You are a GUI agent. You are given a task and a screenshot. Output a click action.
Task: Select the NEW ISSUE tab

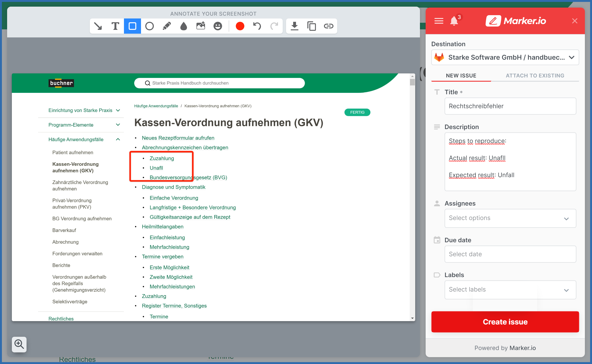coord(461,75)
